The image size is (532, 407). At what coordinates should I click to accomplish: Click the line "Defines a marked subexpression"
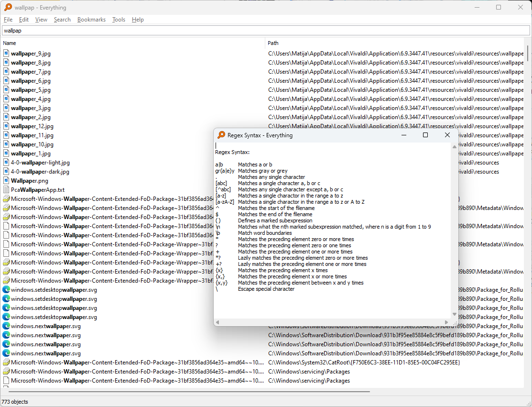275,220
